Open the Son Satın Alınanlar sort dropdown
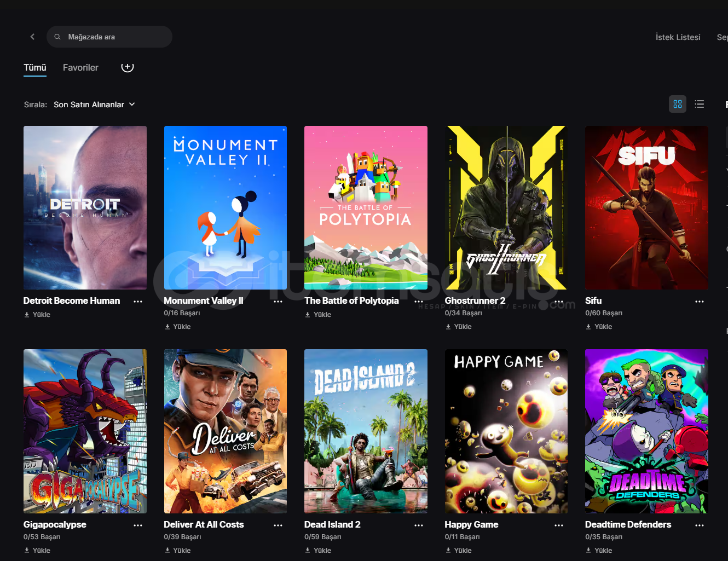Screen dimensions: 728x561 pyautogui.click(x=94, y=105)
